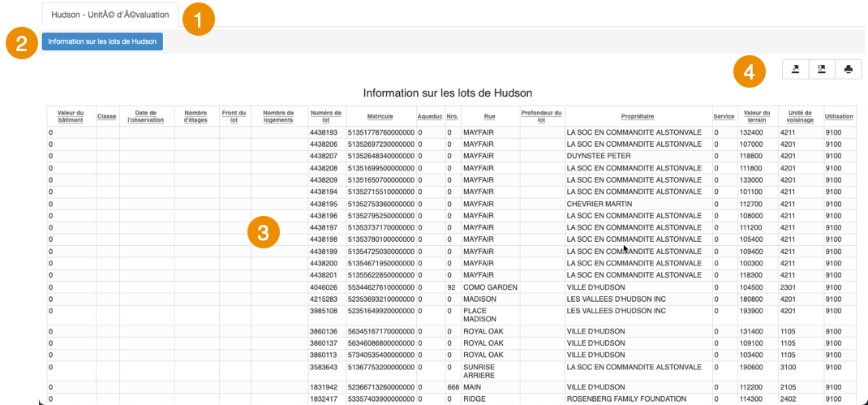Sort by Valeur du bâtiment column header
This screenshot has height=405, width=868.
pos(71,116)
